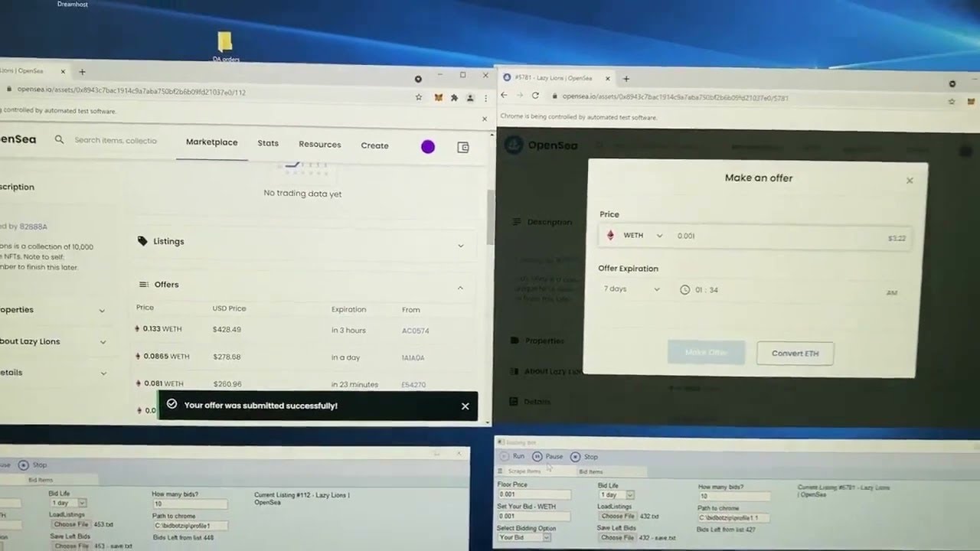Viewport: 980px width, 551px height.
Task: Click the search magnifier in left OpenSea window
Action: (59, 140)
